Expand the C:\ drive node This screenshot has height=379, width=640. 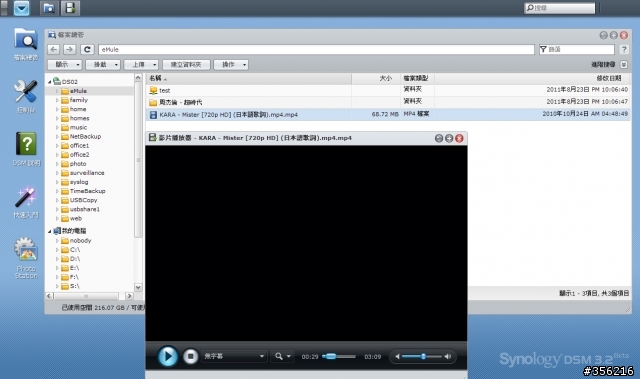57,250
